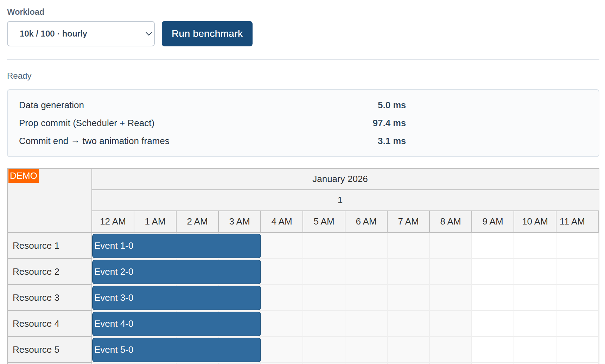Click the 3.1 ms animation frames value
605x364 pixels.
tap(391, 141)
